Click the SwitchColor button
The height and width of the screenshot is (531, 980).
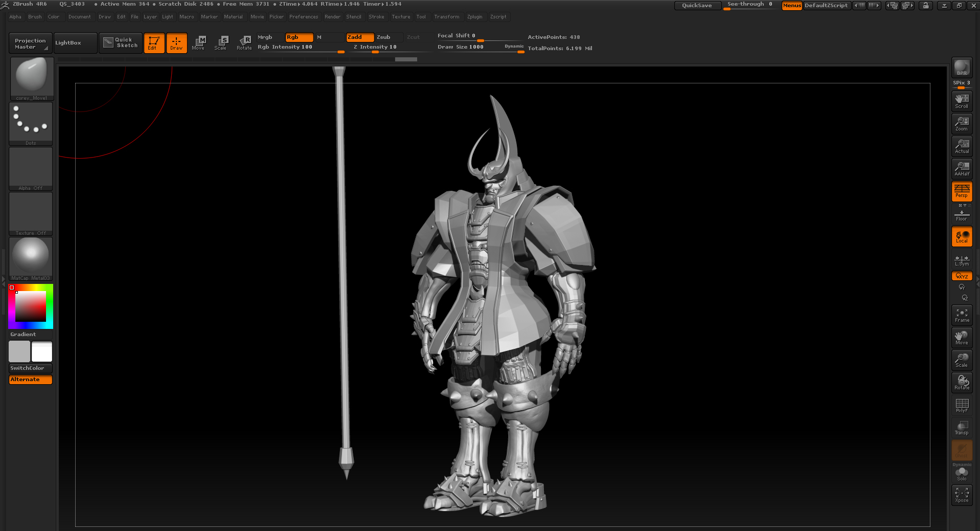[x=31, y=368]
